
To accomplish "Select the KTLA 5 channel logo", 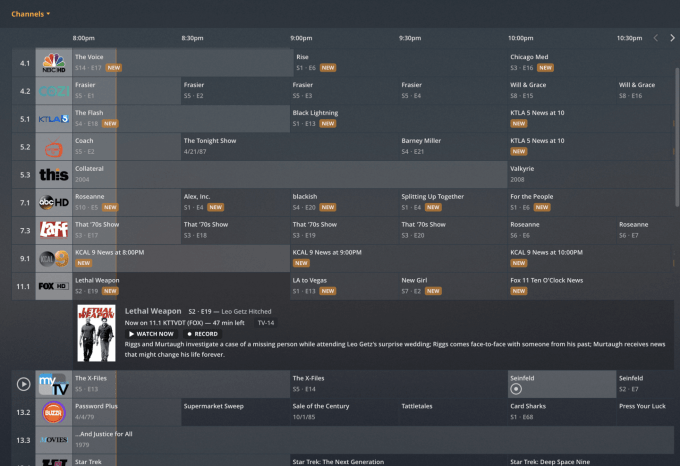I will coord(54,119).
